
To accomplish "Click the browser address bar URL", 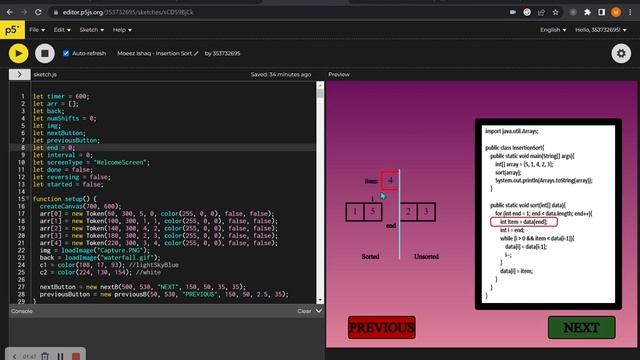I will point(128,12).
